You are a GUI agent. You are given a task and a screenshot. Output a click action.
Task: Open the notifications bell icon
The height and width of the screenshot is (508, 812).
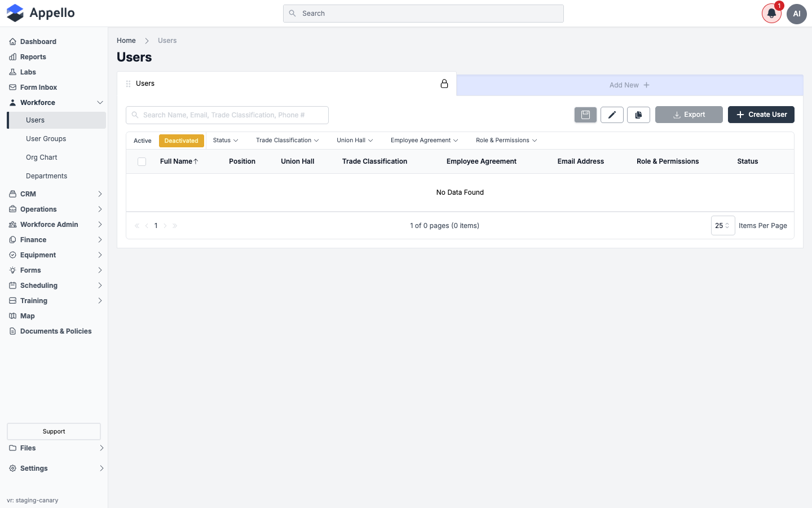(x=771, y=14)
